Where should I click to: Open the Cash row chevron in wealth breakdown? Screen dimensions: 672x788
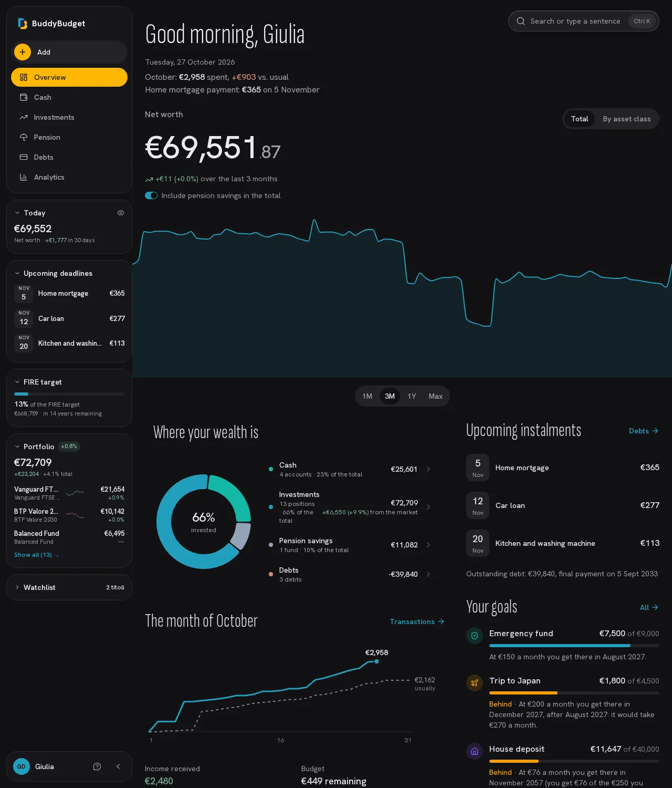click(428, 469)
